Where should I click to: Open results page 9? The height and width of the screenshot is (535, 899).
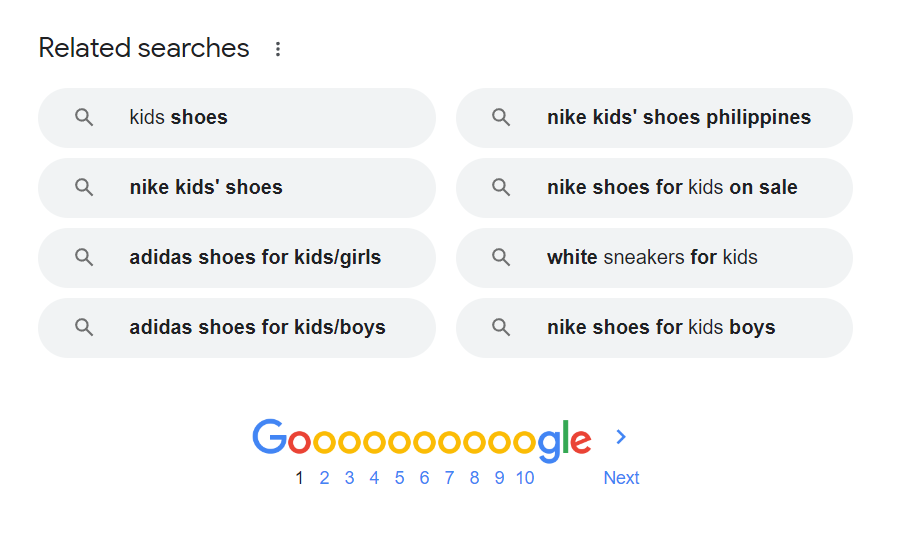[x=499, y=478]
